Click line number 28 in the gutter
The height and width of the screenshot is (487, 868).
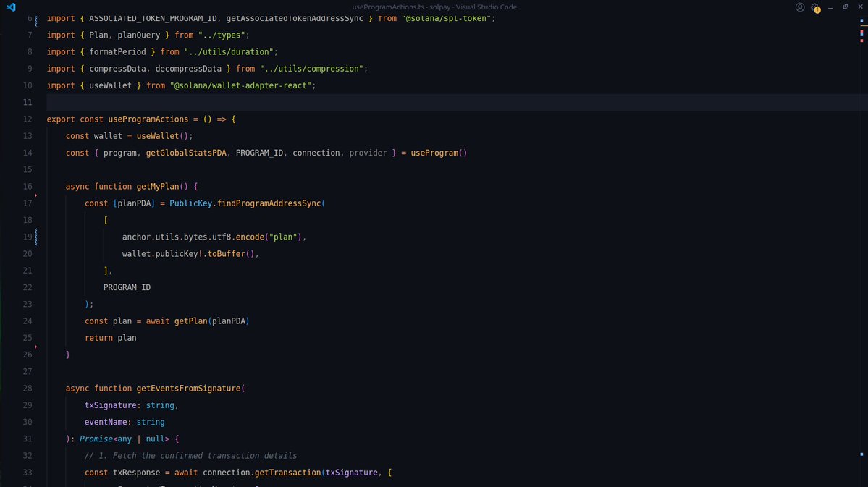(x=28, y=389)
